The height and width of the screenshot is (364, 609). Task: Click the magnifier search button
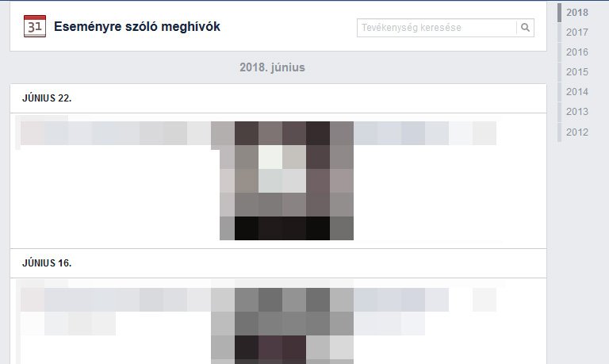point(525,28)
